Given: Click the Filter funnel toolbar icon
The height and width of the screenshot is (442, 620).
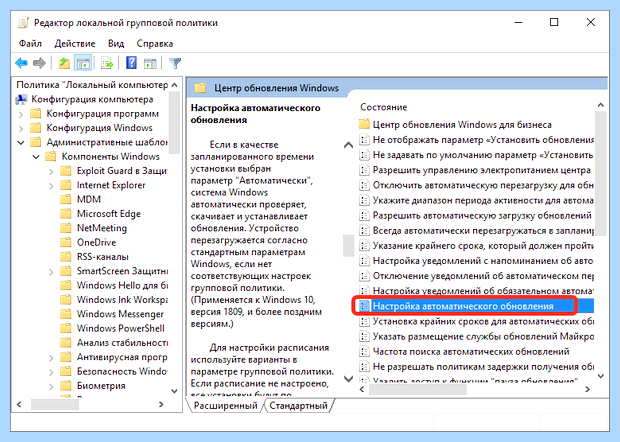Looking at the screenshot, I should pyautogui.click(x=175, y=63).
